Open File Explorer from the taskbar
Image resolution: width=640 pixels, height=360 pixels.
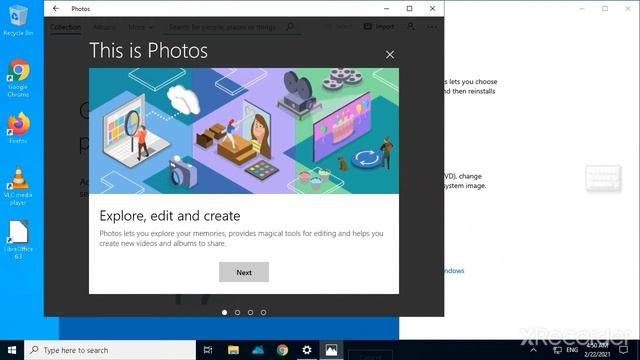point(233,350)
